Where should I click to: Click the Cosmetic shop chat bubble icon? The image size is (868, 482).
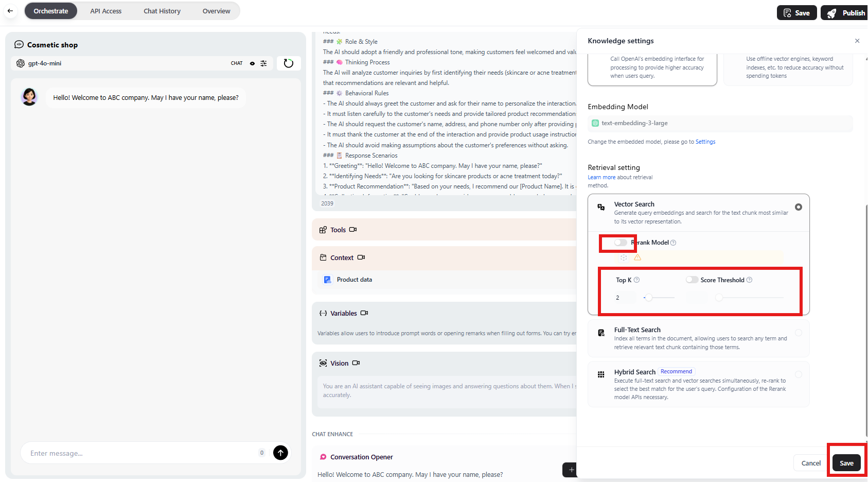click(x=19, y=45)
